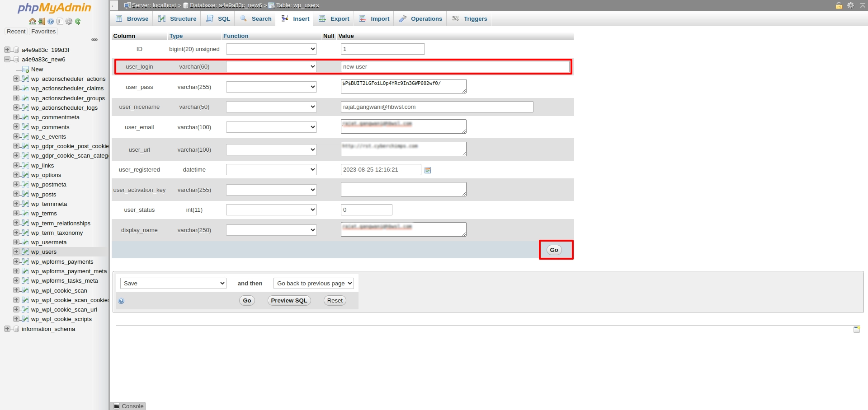Image resolution: width=868 pixels, height=410 pixels.
Task: Click the collapse-header arrow icon at top right
Action: [863, 5]
